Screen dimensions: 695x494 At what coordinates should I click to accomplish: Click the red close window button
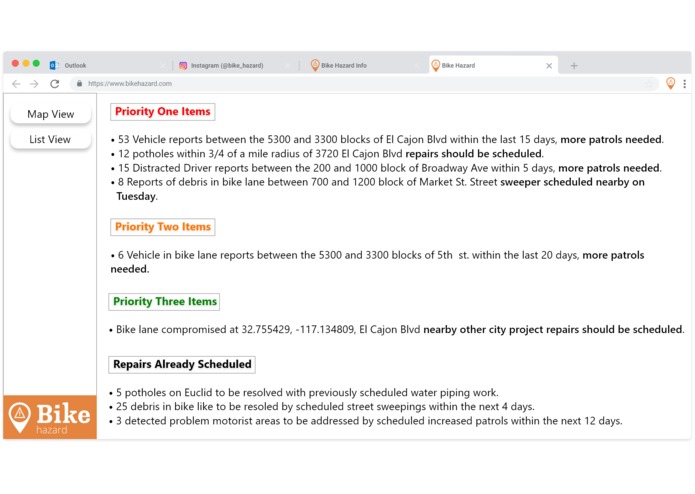pos(15,63)
